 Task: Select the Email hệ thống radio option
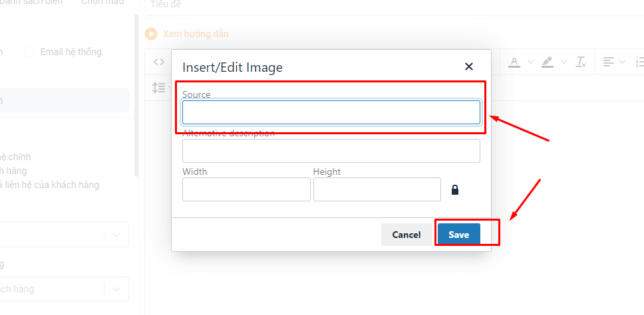click(x=29, y=52)
